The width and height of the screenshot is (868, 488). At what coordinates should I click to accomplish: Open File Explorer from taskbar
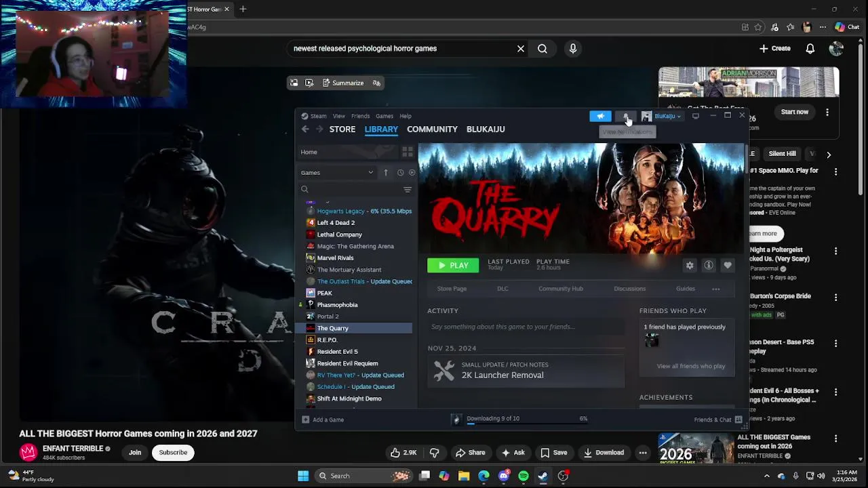click(464, 476)
